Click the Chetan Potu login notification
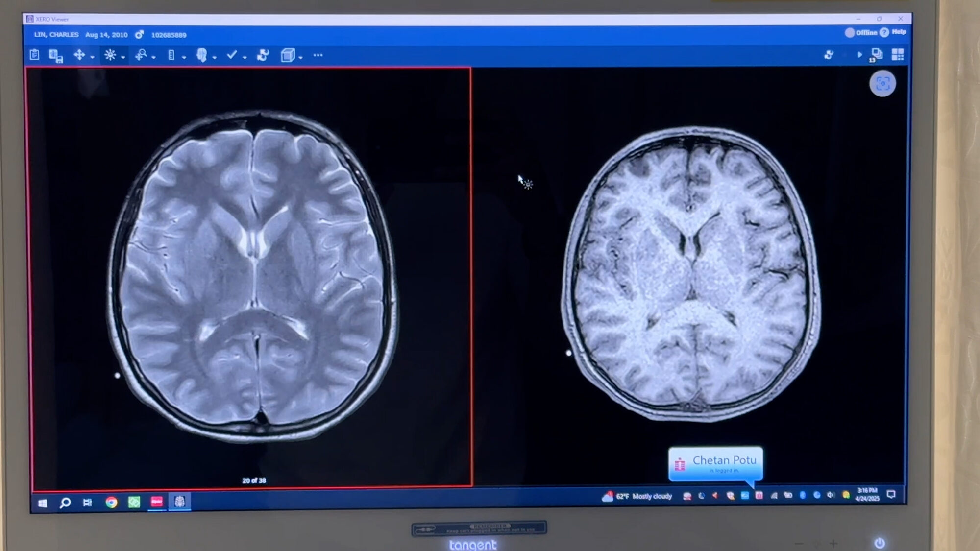The image size is (980, 551). tap(715, 463)
